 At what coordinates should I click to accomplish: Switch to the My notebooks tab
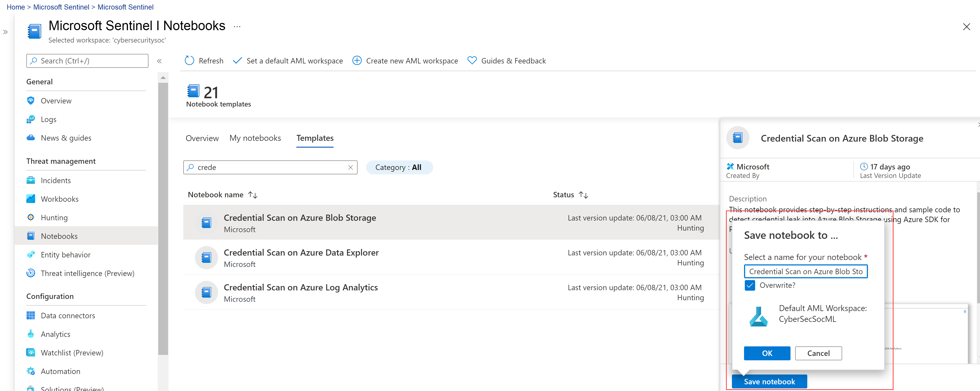tap(256, 138)
